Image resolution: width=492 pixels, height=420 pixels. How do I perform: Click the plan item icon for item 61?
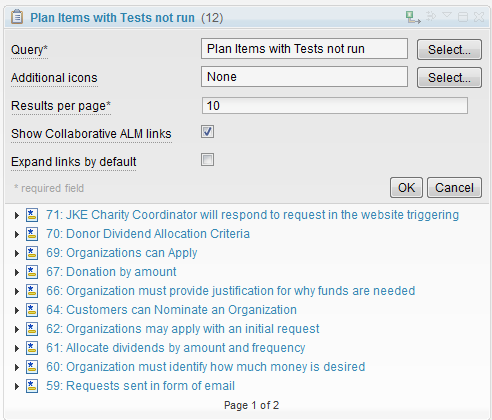32,348
